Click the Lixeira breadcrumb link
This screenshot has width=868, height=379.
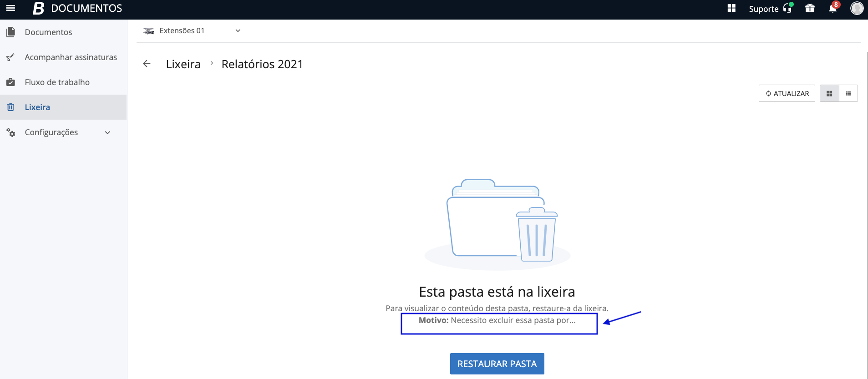click(x=183, y=64)
